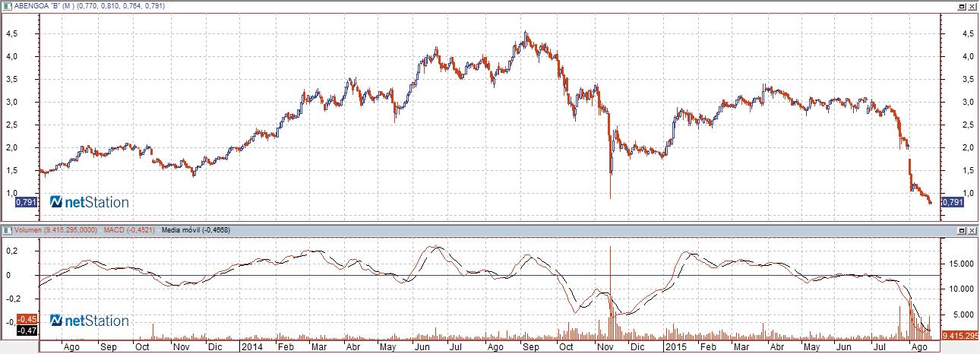Click the Feb label after 2014
This screenshot has width=980, height=354.
(x=285, y=347)
